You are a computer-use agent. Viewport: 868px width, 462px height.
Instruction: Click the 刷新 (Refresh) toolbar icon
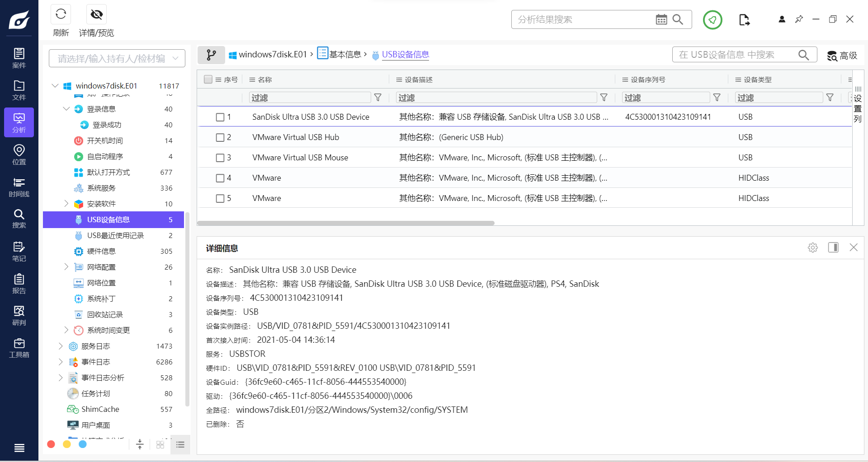click(x=61, y=14)
